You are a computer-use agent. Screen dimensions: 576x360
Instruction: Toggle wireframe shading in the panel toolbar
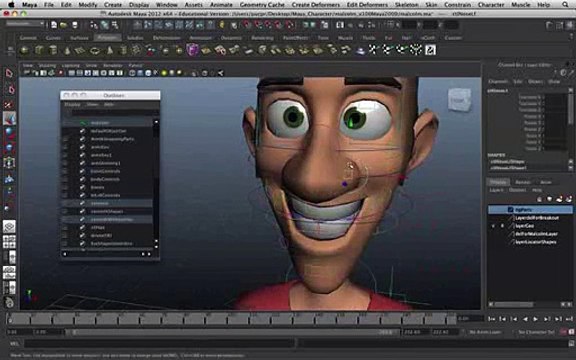pyautogui.click(x=132, y=73)
